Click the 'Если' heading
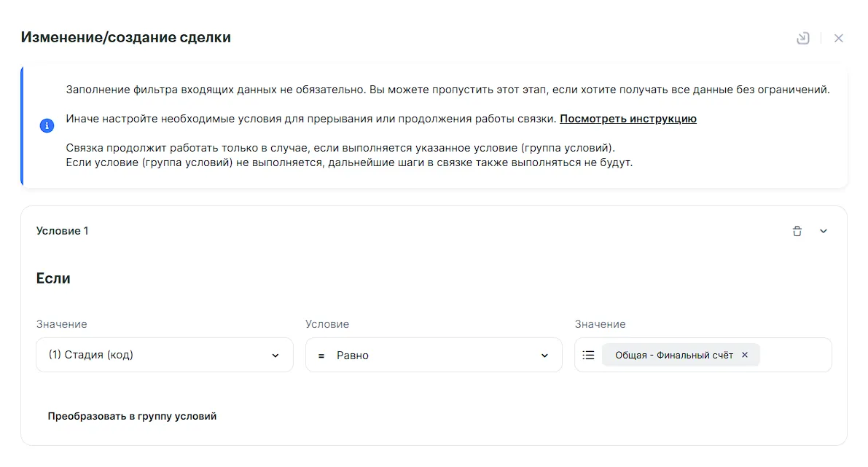 pos(53,278)
